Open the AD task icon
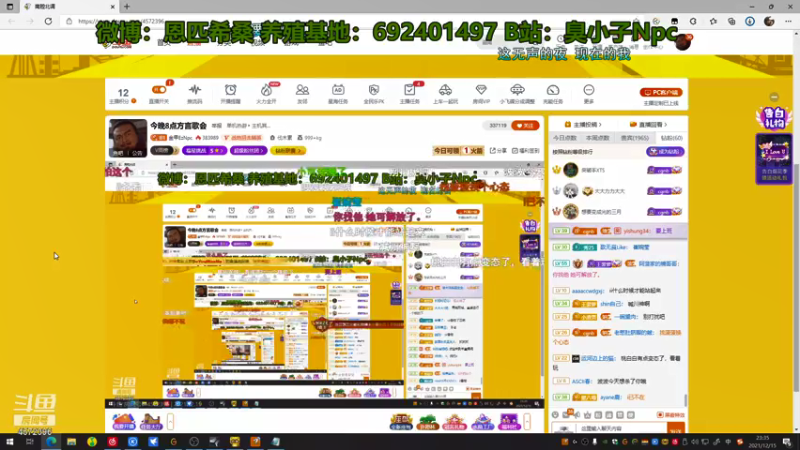Viewport: 800px width, 450px height. 338,90
